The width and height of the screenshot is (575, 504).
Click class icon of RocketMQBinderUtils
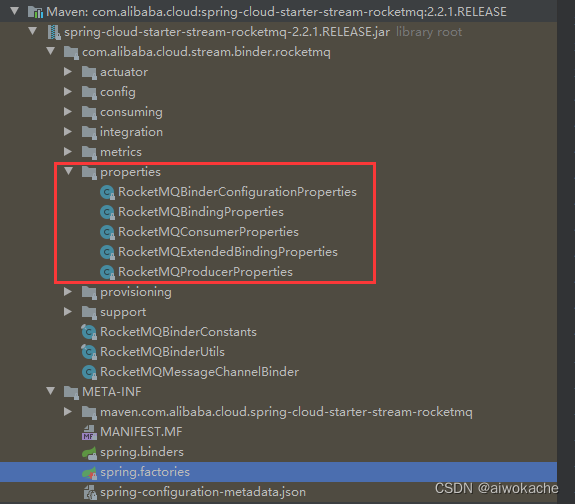pos(89,353)
